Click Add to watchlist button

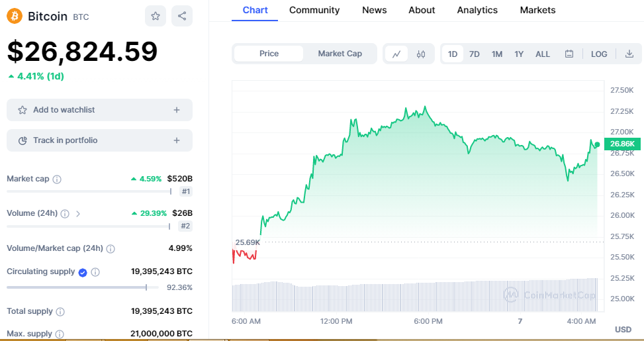point(99,110)
